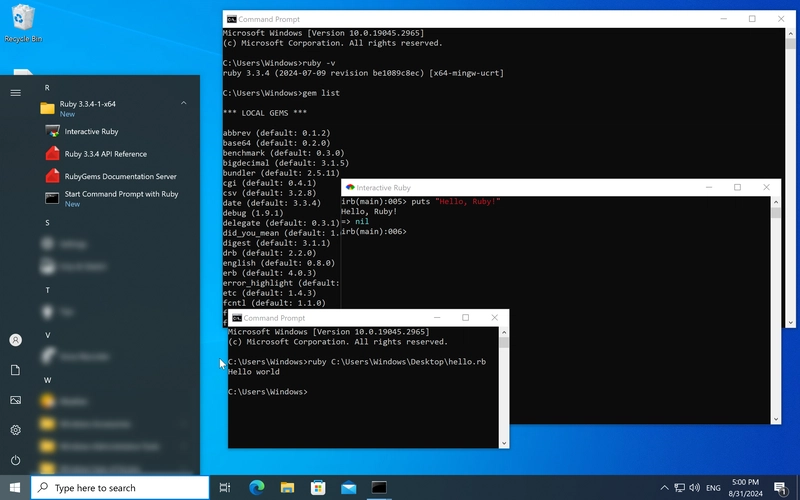800x500 pixels.
Task: Open Microsoft Store from taskbar
Action: [318, 488]
